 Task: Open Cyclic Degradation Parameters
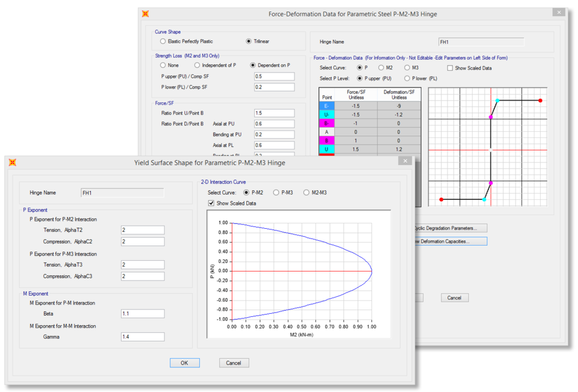451,228
